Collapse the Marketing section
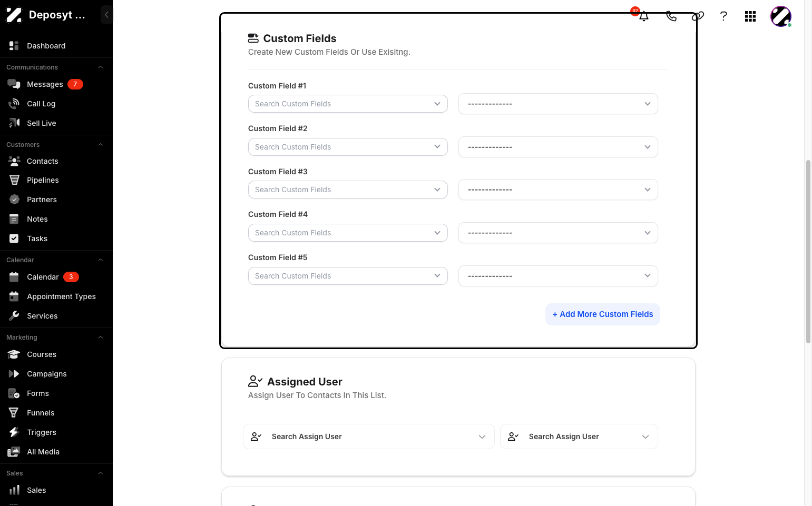 click(101, 338)
